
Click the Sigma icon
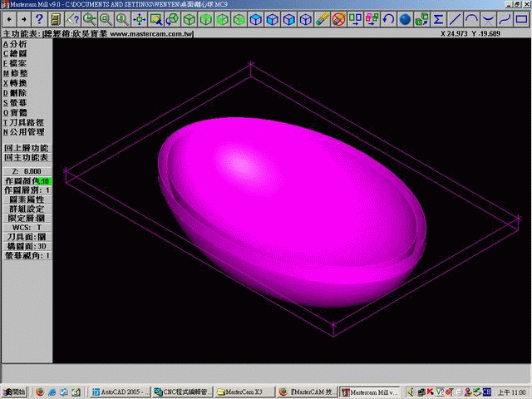[x=438, y=19]
